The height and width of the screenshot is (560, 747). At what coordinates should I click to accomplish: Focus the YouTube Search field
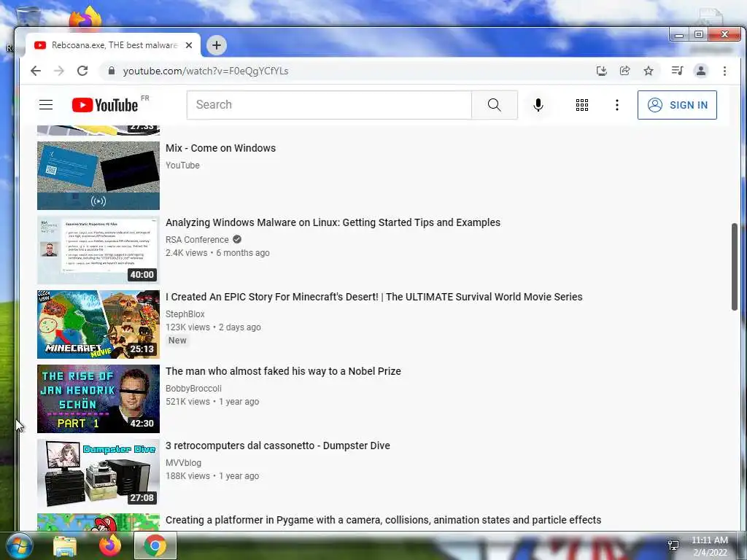click(x=329, y=105)
